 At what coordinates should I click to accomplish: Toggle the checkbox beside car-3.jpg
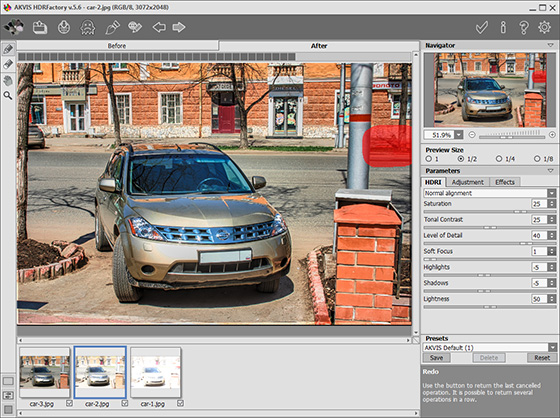click(x=69, y=403)
